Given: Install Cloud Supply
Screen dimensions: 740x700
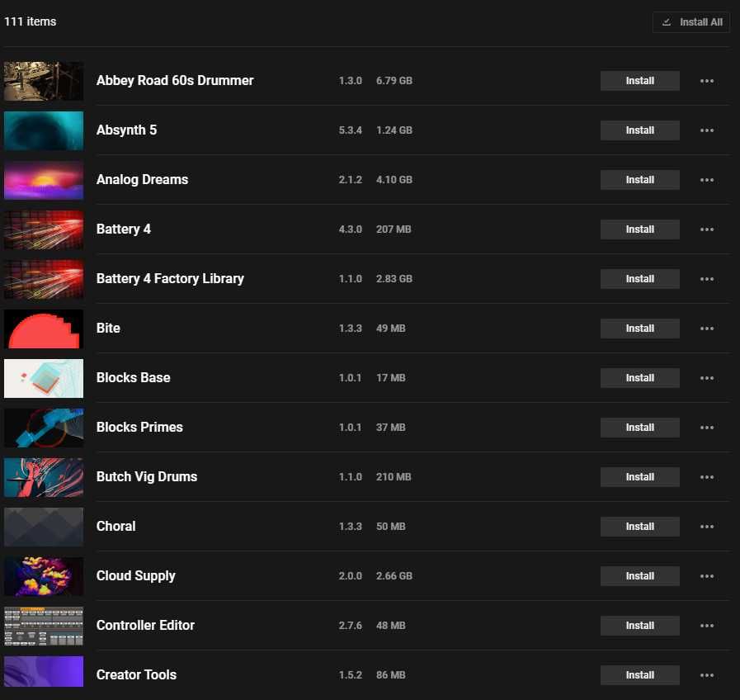Looking at the screenshot, I should coord(640,576).
